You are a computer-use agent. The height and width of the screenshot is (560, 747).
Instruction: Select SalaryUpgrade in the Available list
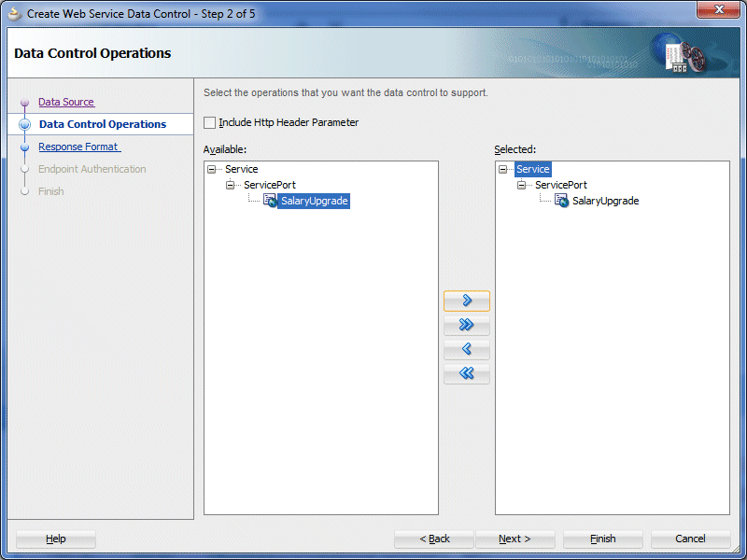pyautogui.click(x=314, y=201)
